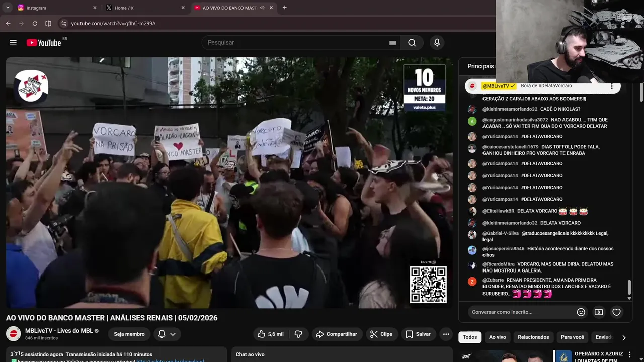Viewport: 644px width, 362px height.
Task: Click the video title text
Action: (x=112, y=318)
